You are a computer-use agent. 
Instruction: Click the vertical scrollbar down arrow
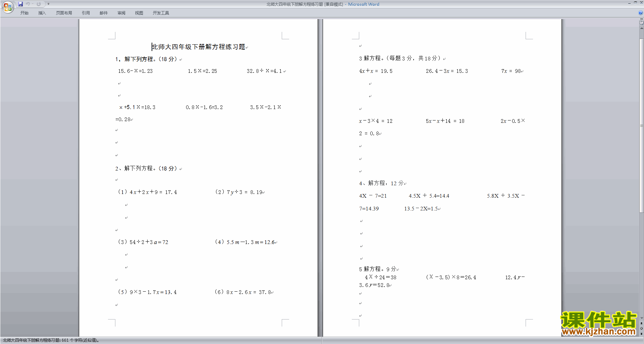[x=641, y=318]
